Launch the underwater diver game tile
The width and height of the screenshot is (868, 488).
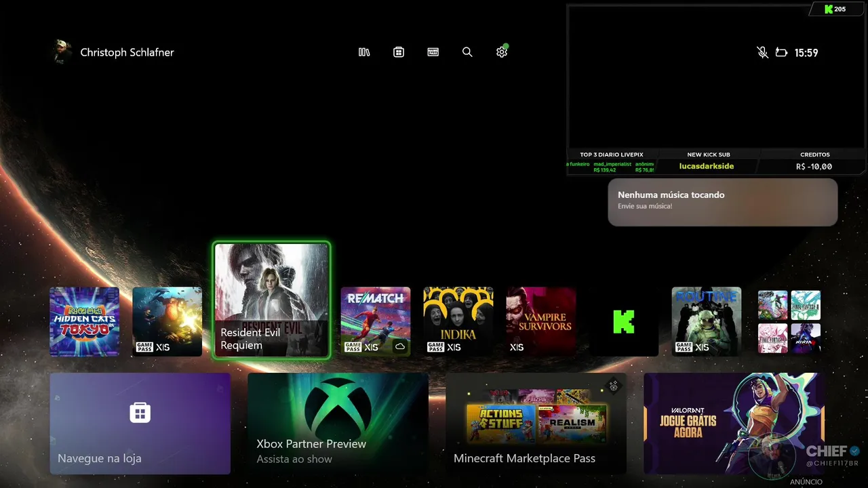[167, 321]
